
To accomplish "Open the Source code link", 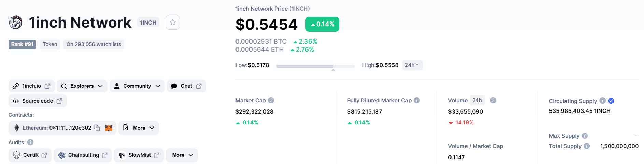I will click(x=38, y=101).
